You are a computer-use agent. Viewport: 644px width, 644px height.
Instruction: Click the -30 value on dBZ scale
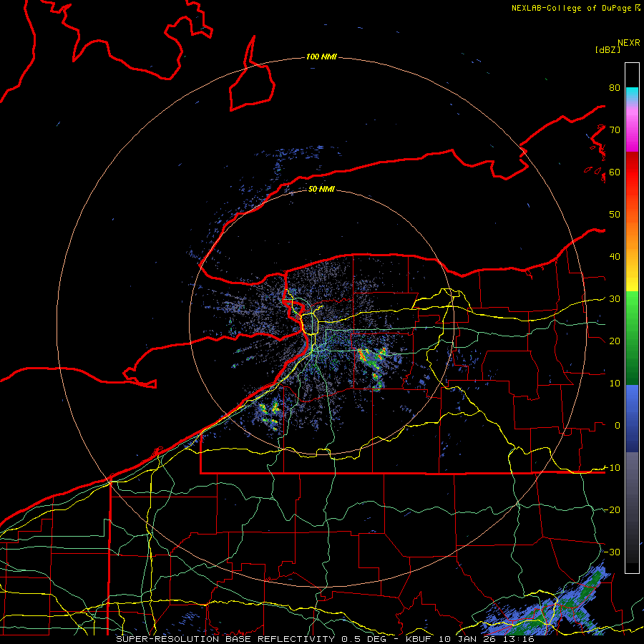[x=612, y=552]
